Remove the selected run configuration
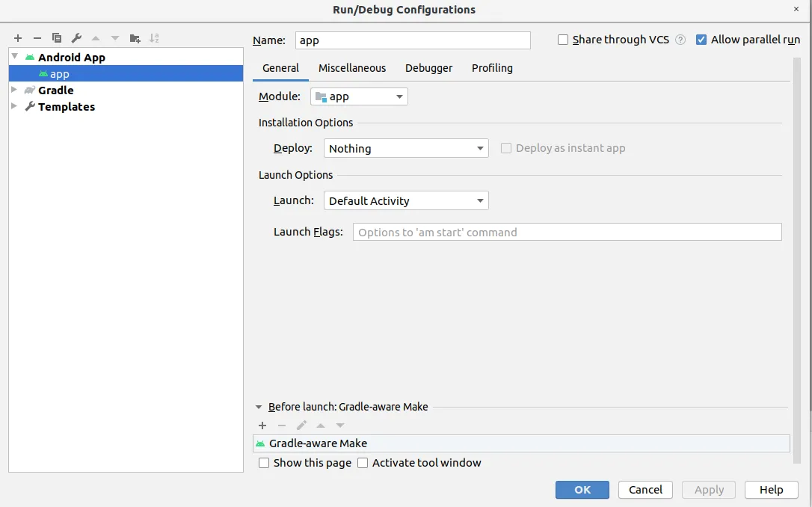 37,38
